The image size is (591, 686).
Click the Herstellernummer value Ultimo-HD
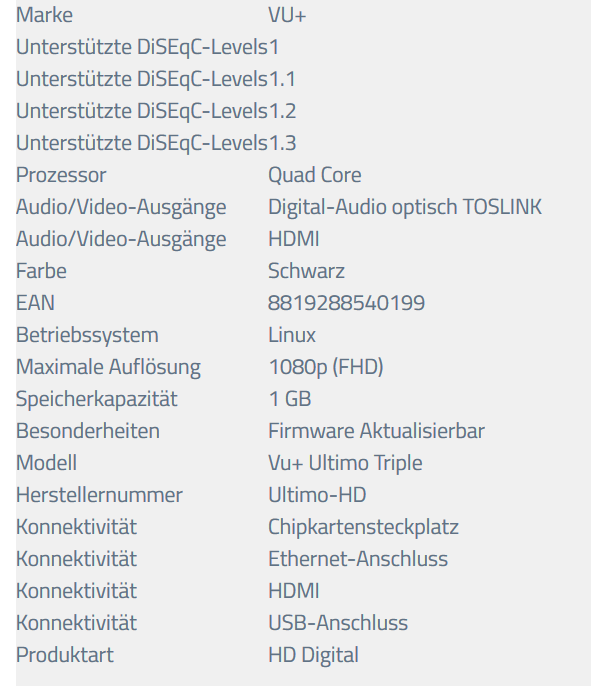[317, 495]
